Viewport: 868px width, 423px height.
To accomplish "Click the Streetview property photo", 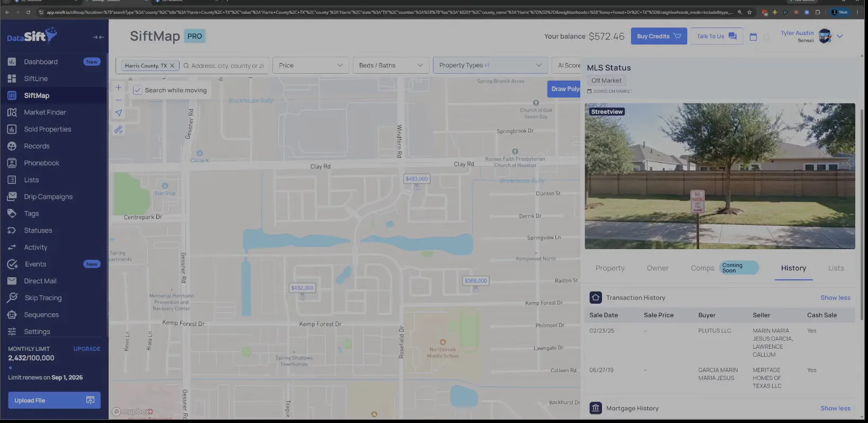I will click(x=720, y=176).
